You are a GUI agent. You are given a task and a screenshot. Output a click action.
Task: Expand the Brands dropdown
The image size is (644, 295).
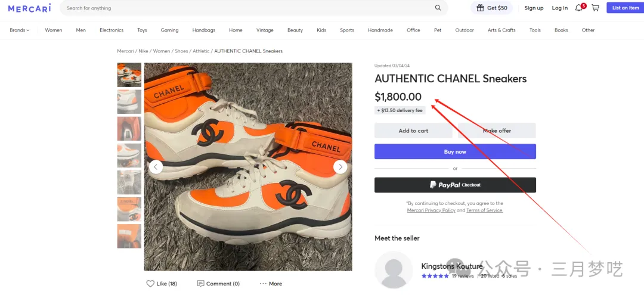20,30
